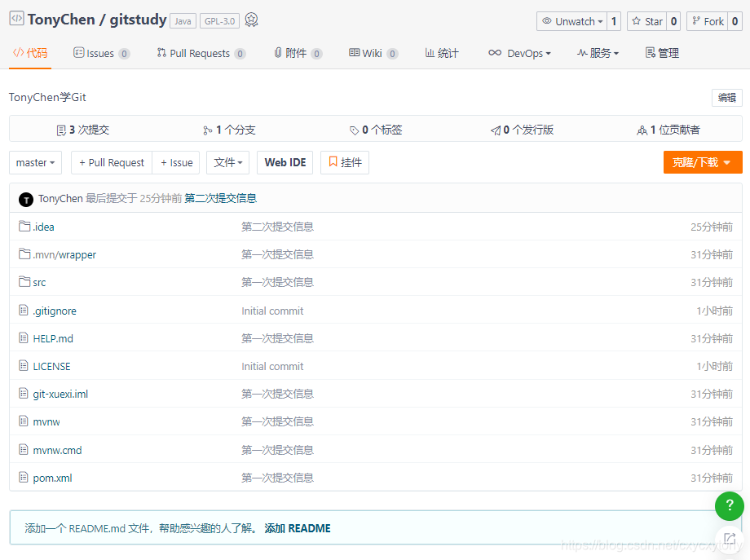Click the 第一次提交信息 message on the src row

point(277,282)
